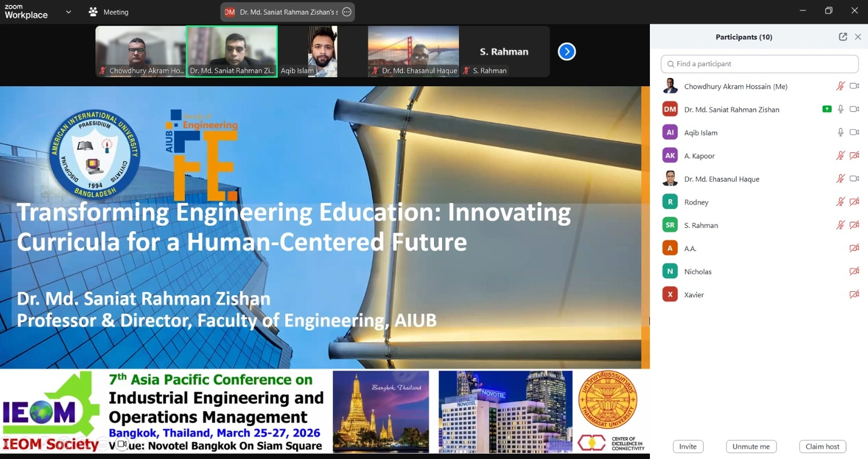The width and height of the screenshot is (868, 459).
Task: Close the Participants panel
Action: click(858, 37)
